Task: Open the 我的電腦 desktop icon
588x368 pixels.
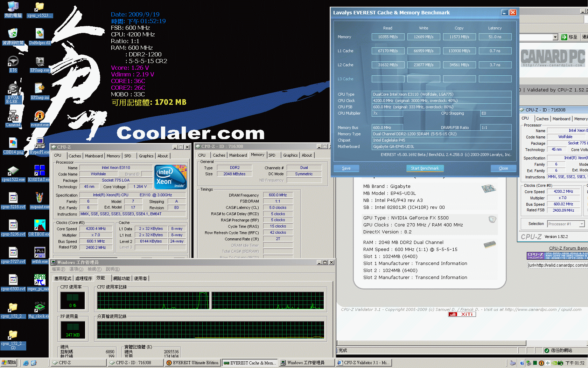Action: pyautogui.click(x=13, y=9)
